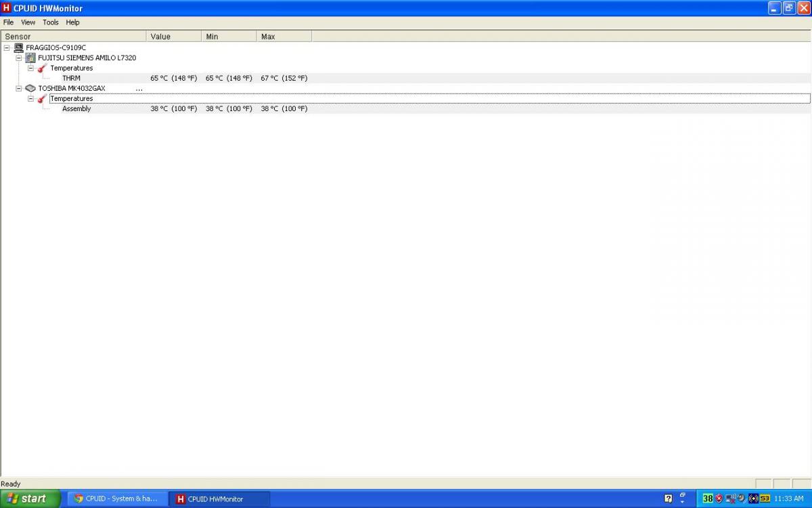Click the system clock 11:33 AM
Screen dimensions: 812x508
(789, 499)
